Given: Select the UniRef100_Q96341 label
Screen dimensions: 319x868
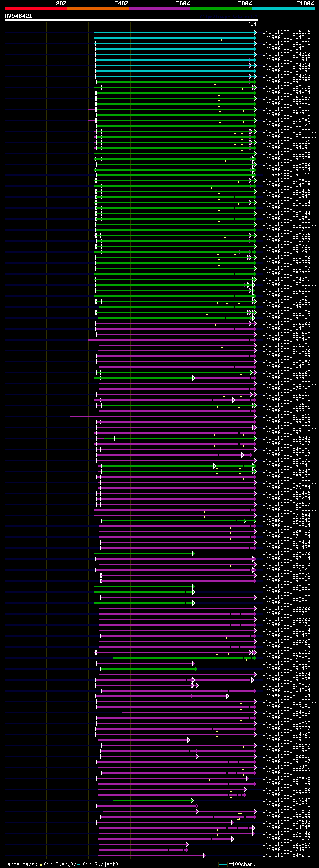Looking at the screenshot, I should pyautogui.click(x=286, y=465).
